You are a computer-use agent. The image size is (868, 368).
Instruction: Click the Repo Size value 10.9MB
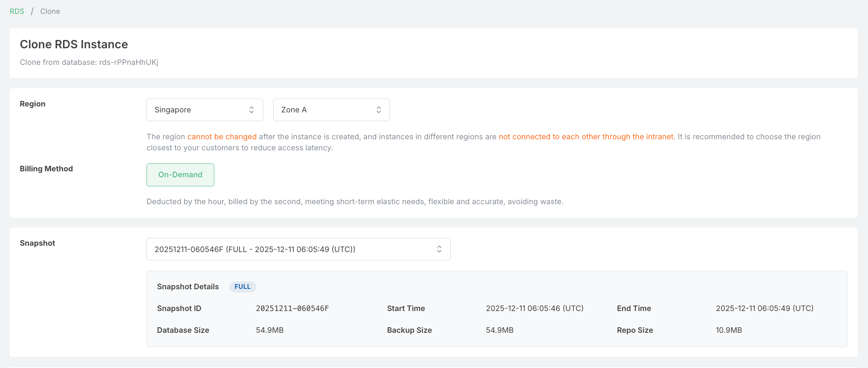point(729,330)
